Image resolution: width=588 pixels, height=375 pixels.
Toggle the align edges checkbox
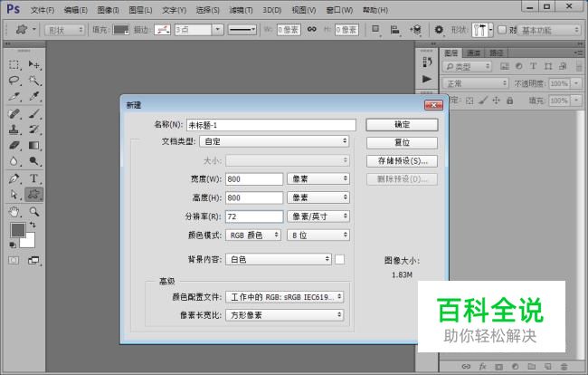tap(502, 29)
